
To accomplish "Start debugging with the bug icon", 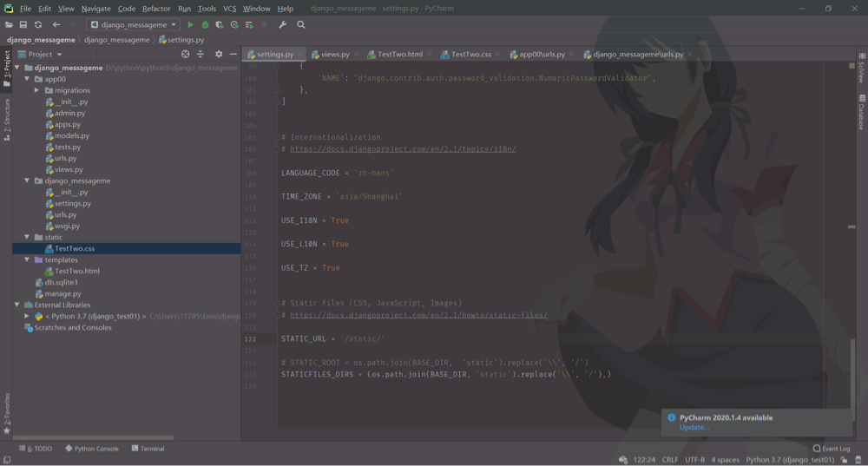I will pyautogui.click(x=206, y=25).
